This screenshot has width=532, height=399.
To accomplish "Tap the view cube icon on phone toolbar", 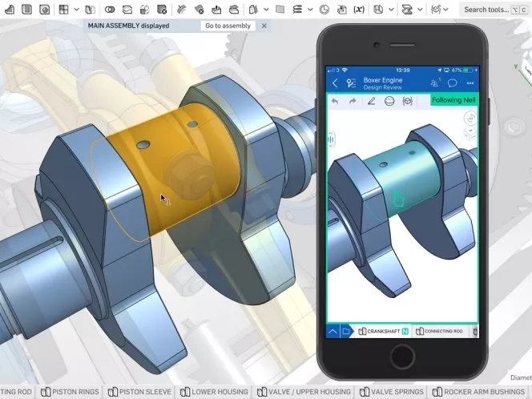I will 408,101.
